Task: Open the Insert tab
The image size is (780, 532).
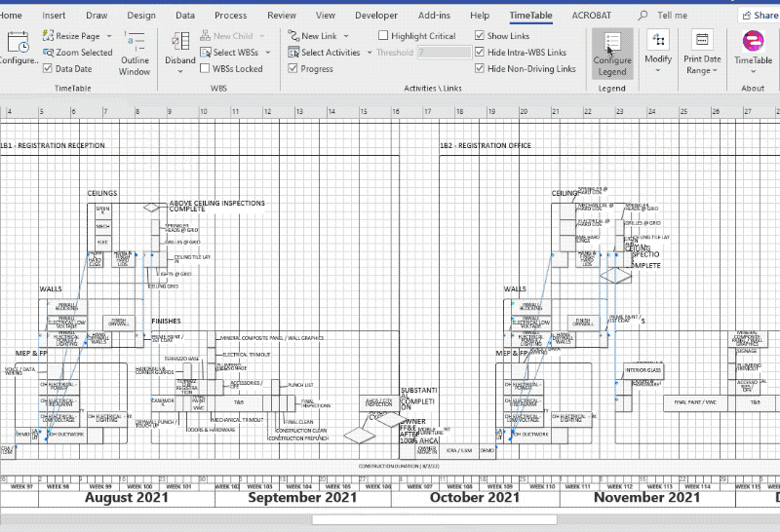Action: [54, 16]
